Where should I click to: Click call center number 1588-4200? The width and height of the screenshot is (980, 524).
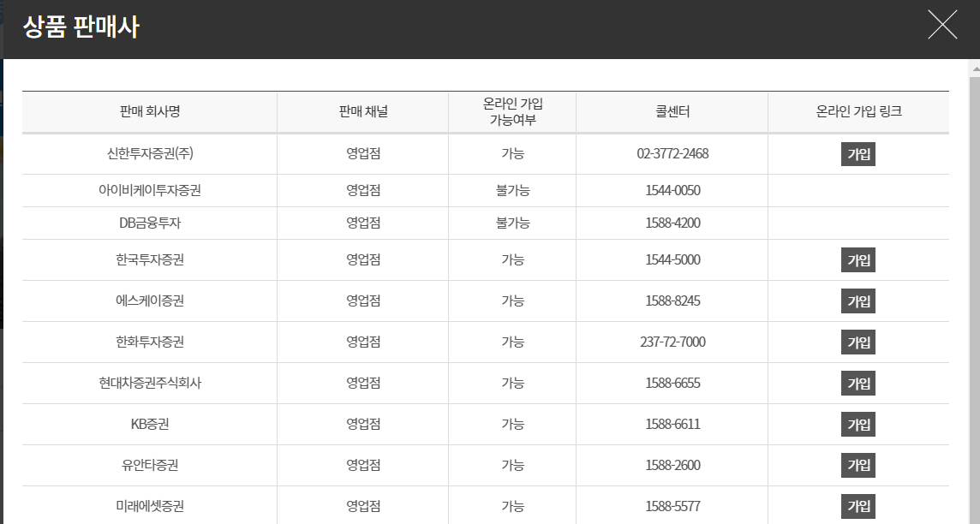pos(672,223)
